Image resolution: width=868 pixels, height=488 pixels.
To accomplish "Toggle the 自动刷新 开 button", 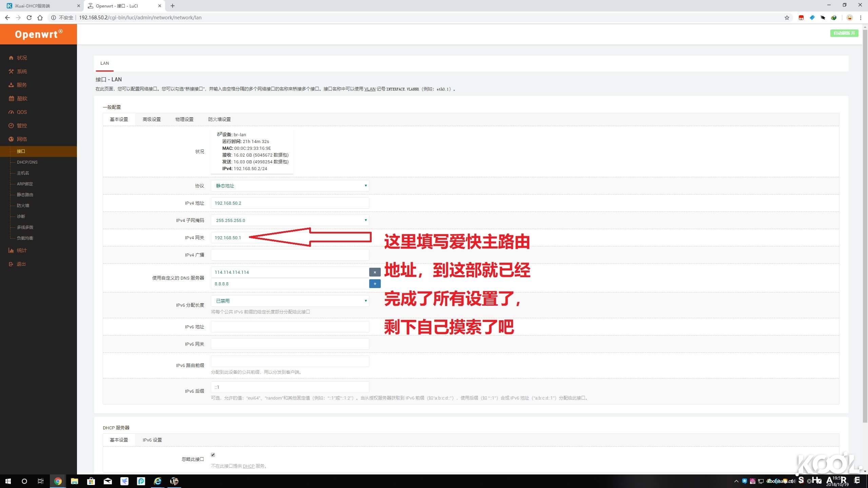I will click(x=844, y=33).
